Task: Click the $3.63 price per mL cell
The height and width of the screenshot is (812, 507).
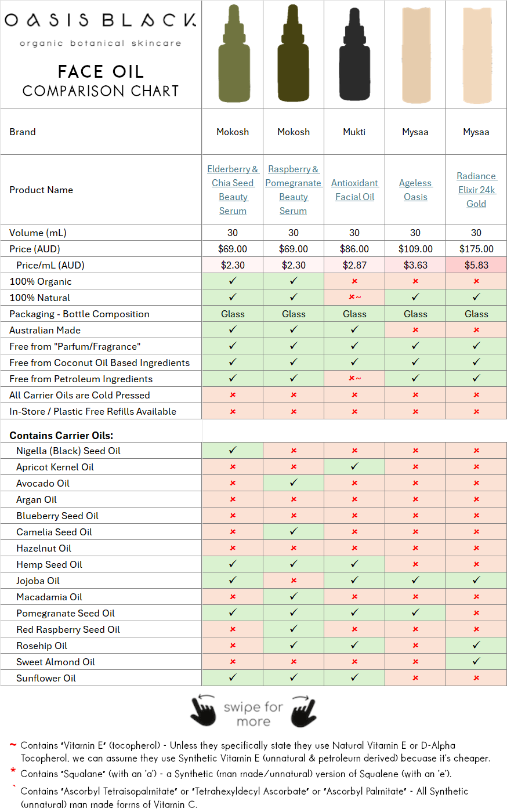Action: 415,265
